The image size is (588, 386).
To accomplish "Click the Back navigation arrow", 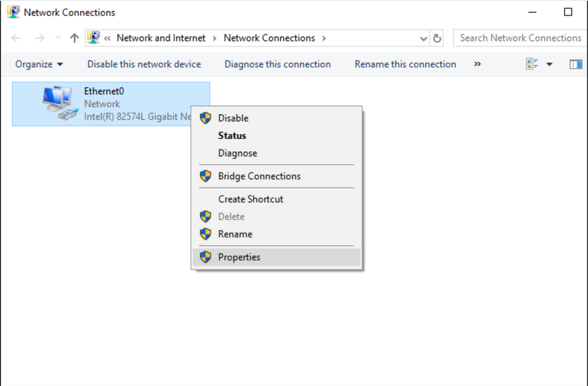I will coord(16,38).
